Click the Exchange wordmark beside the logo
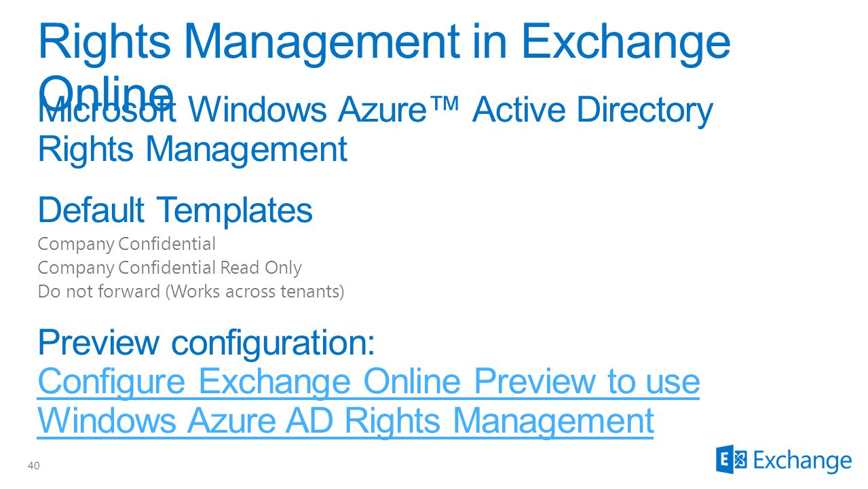This screenshot has width=868, height=489. [802, 461]
